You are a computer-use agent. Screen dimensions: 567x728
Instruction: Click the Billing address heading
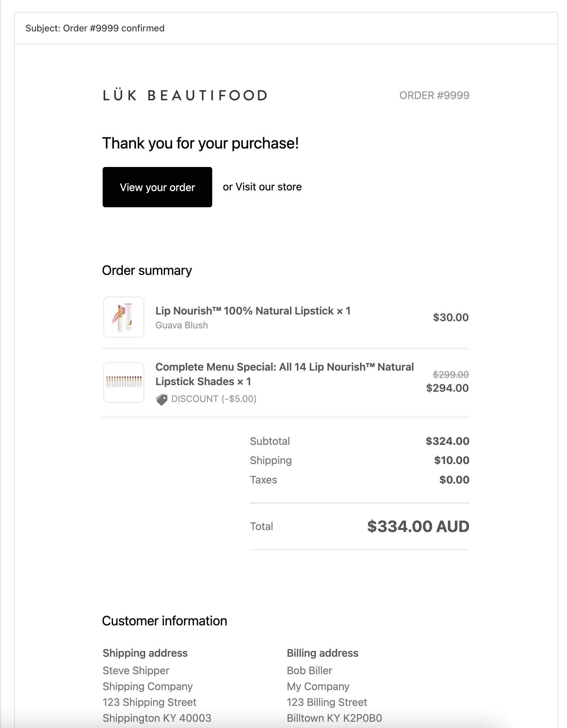pyautogui.click(x=323, y=653)
